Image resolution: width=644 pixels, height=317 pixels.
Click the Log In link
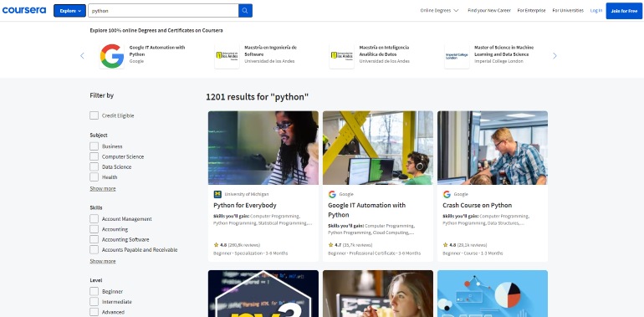tap(596, 11)
